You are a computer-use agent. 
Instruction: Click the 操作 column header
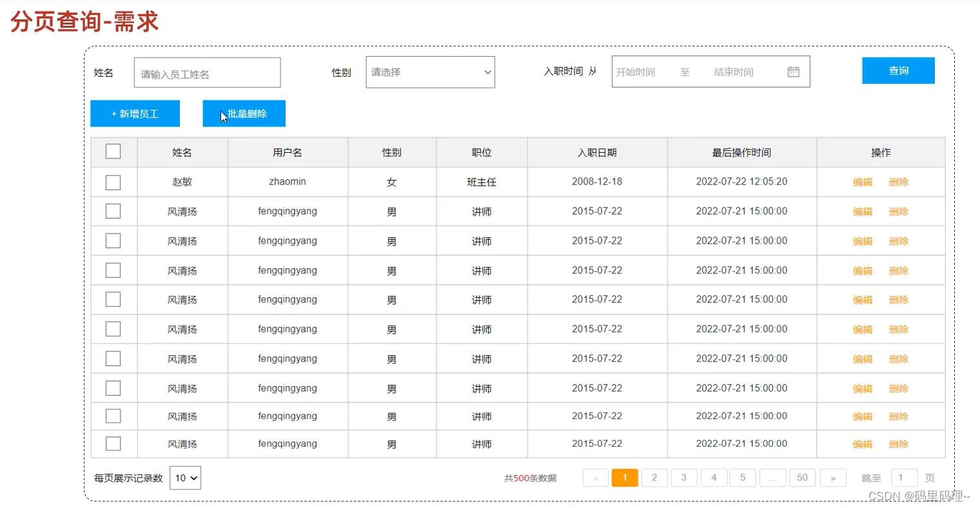pyautogui.click(x=881, y=153)
